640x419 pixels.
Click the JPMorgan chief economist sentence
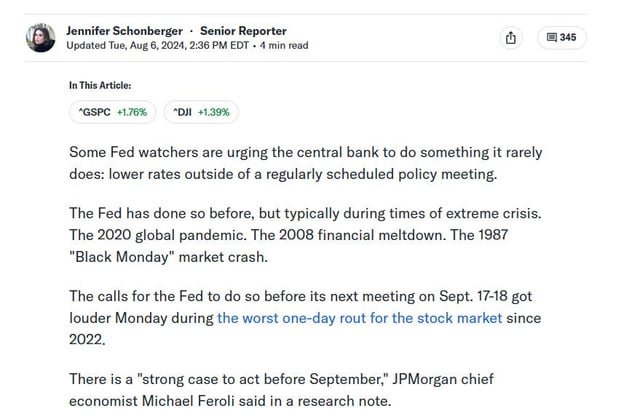point(281,390)
